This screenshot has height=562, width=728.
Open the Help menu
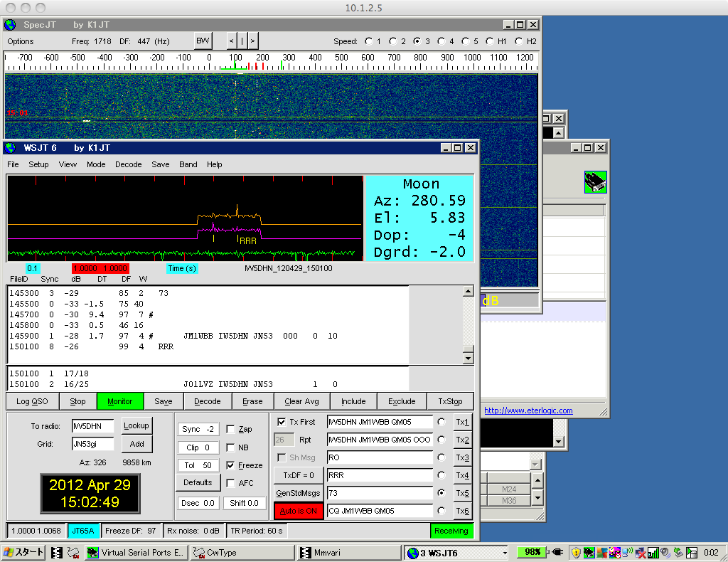click(215, 164)
